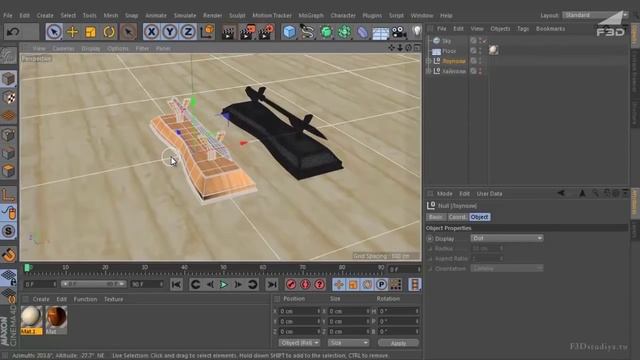Open the Orientation dropdown
The height and width of the screenshot is (360, 640).
[507, 269]
